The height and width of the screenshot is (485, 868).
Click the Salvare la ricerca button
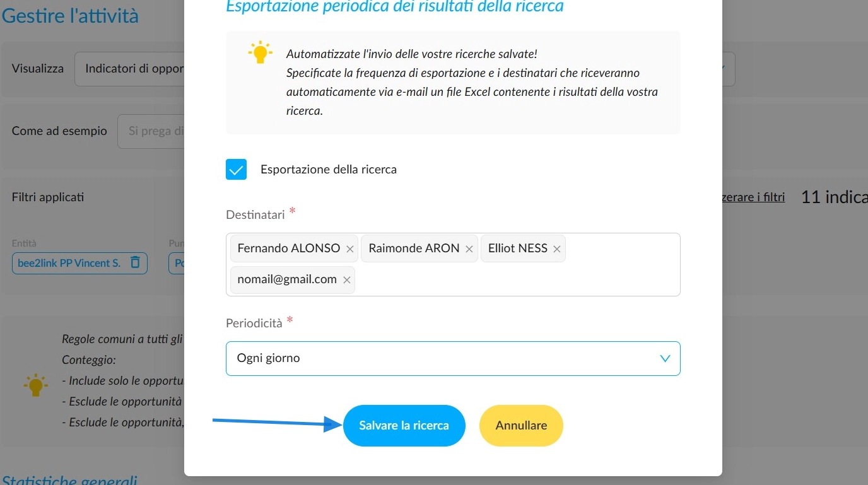404,426
